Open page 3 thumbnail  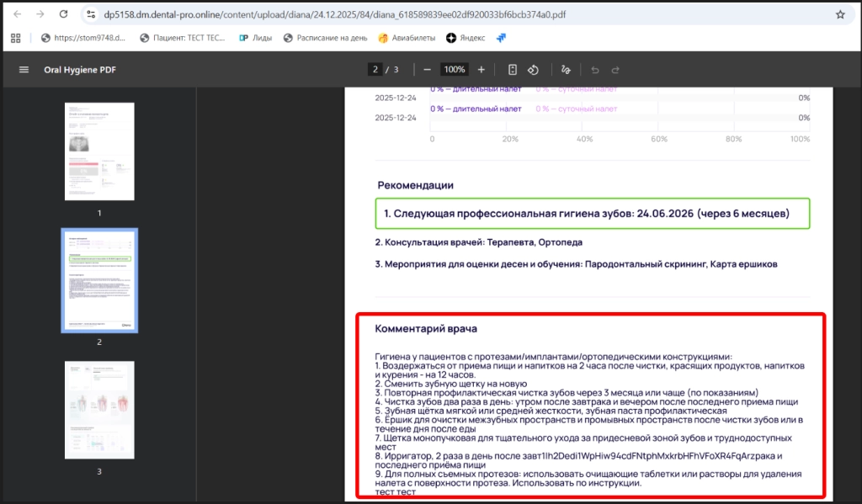[x=99, y=410]
